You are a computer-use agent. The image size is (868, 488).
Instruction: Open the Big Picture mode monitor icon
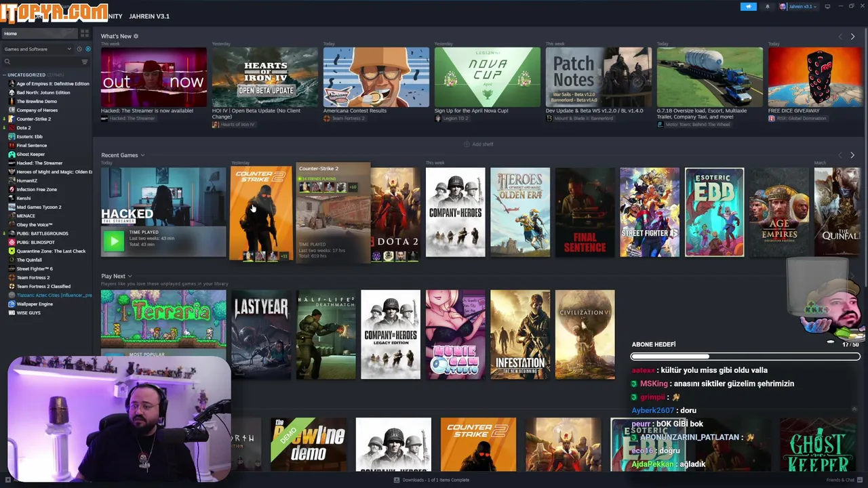(827, 7)
